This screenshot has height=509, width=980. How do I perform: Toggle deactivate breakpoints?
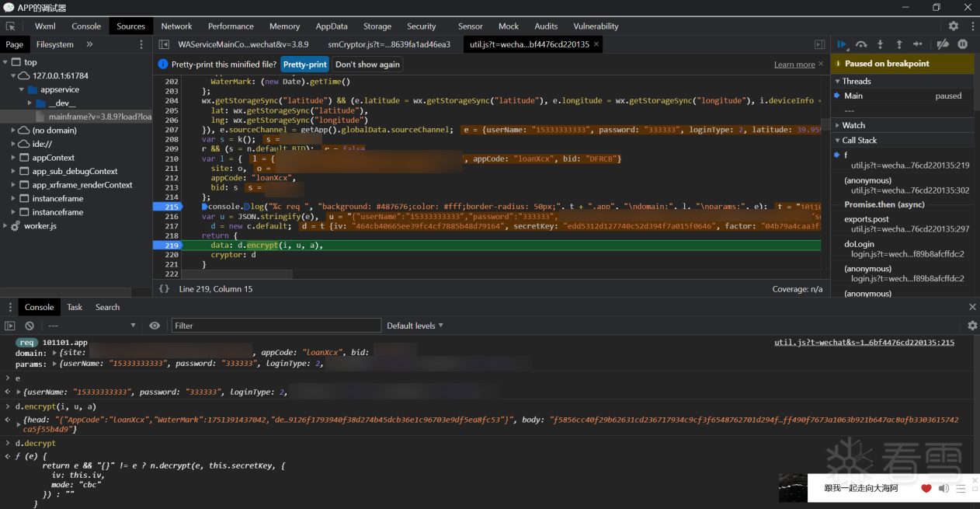pyautogui.click(x=943, y=44)
